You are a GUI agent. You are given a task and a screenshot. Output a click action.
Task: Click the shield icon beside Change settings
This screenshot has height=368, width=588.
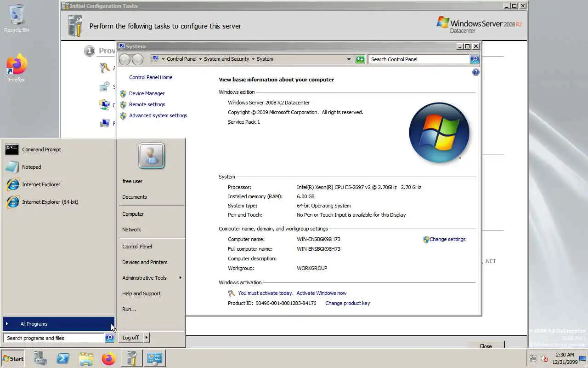point(426,240)
